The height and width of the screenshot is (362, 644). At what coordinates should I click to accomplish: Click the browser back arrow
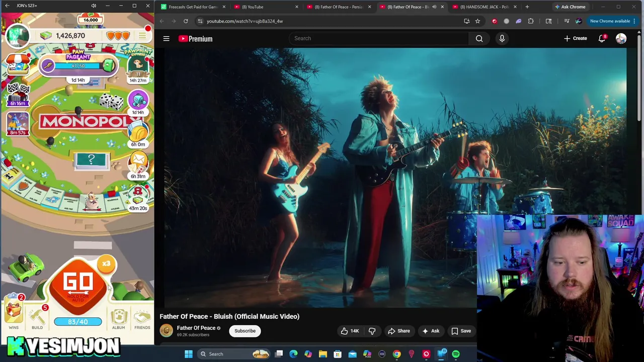(162, 21)
